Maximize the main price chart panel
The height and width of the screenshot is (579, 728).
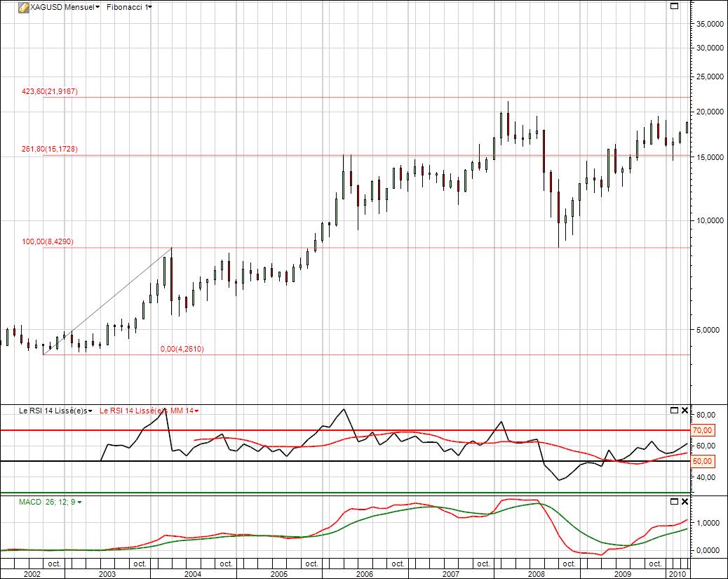tap(675, 6)
